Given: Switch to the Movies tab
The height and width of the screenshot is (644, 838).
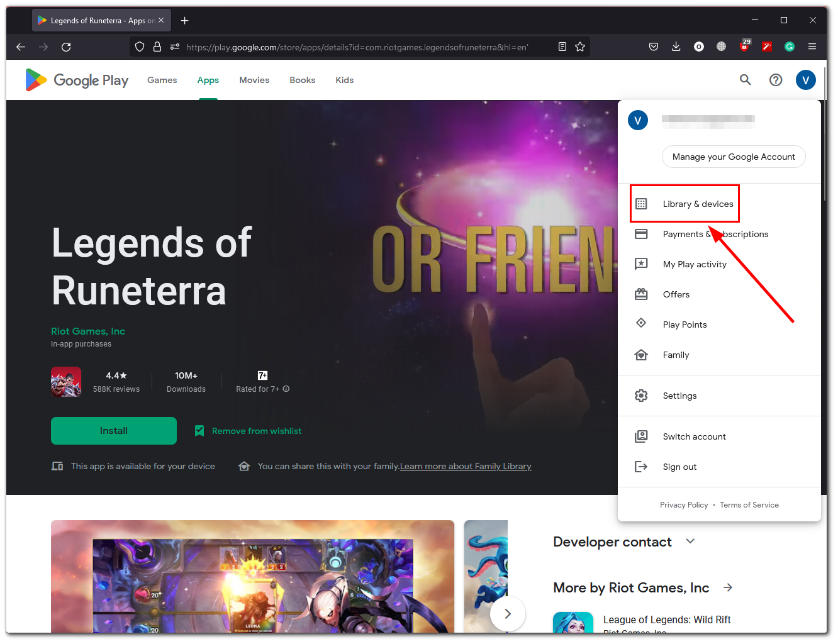Looking at the screenshot, I should point(254,80).
